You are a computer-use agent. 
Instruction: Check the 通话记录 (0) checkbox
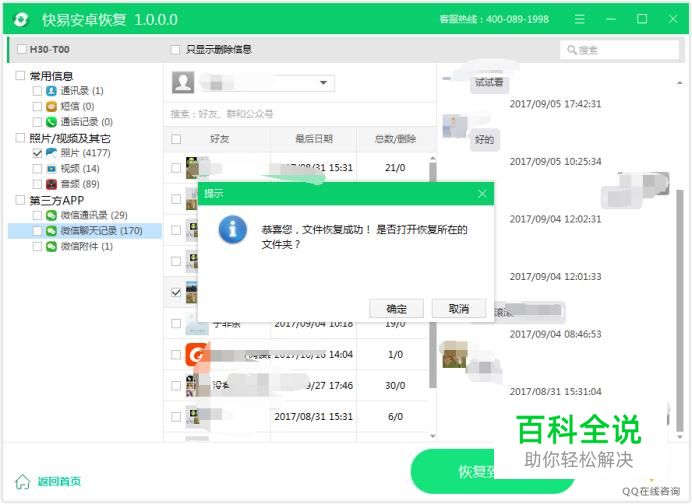pyautogui.click(x=37, y=122)
